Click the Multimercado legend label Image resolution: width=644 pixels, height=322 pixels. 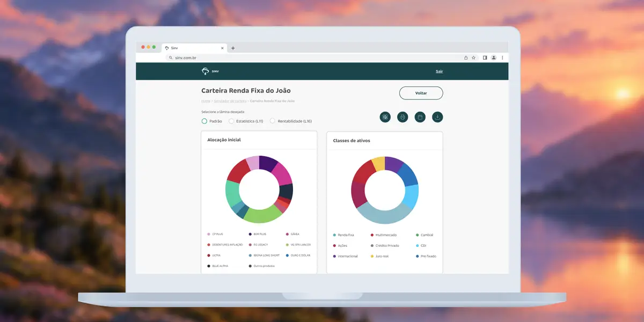(386, 235)
